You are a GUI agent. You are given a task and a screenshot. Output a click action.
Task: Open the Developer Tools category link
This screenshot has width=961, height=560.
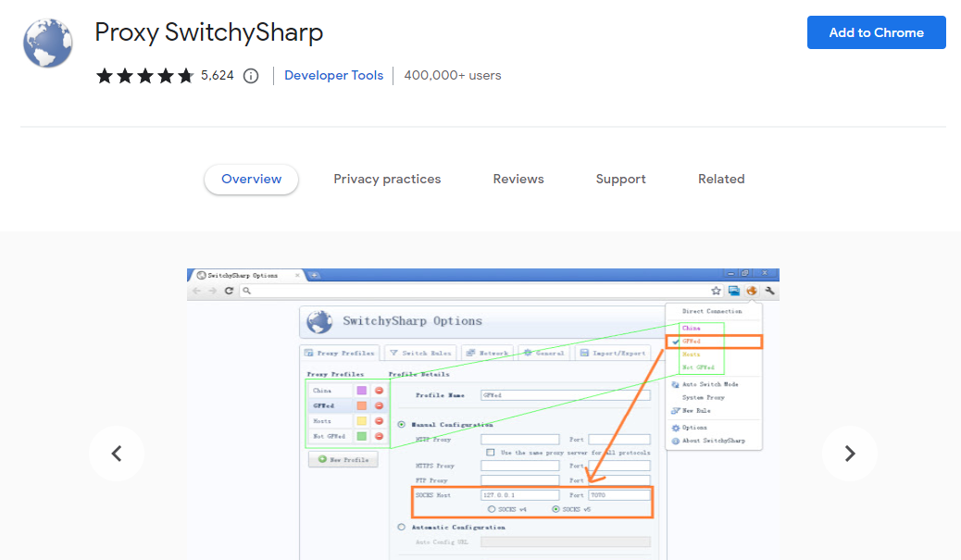click(x=333, y=75)
